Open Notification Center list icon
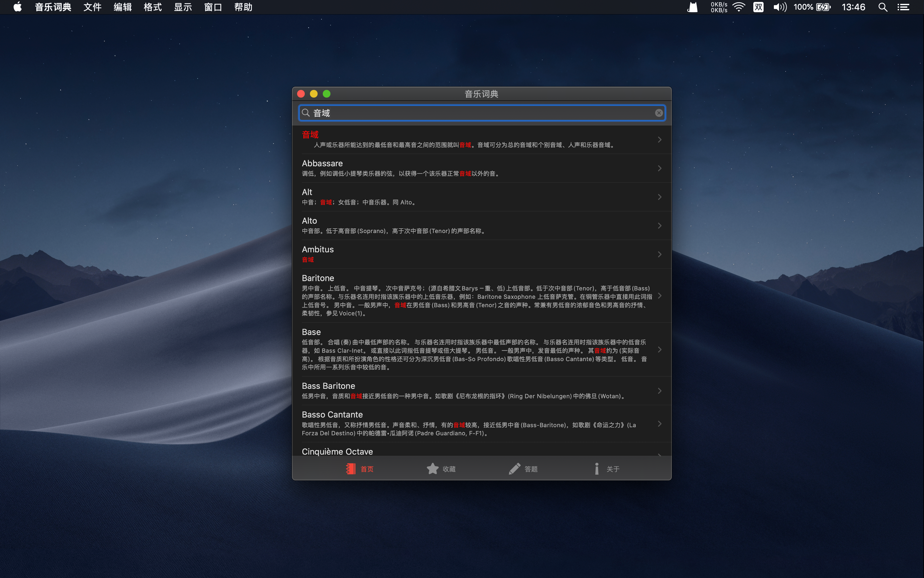924x578 pixels. 903,7
